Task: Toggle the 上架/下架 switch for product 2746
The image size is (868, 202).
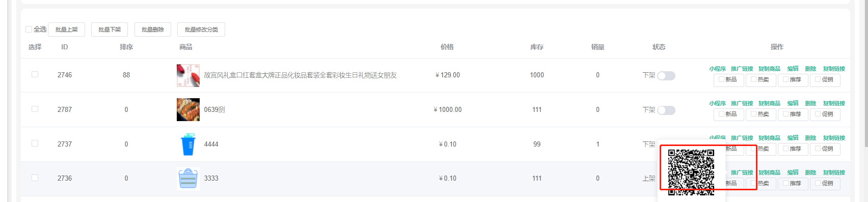Action: tap(666, 76)
